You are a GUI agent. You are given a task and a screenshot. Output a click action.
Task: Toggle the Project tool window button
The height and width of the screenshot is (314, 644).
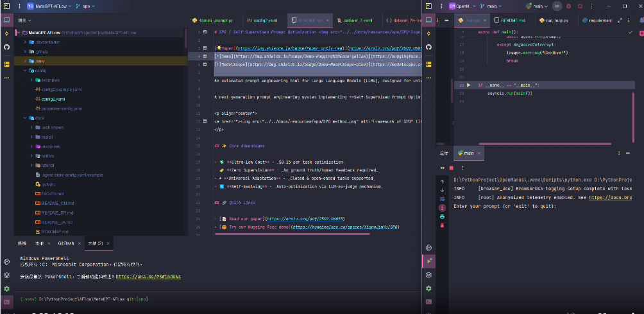(x=6, y=19)
